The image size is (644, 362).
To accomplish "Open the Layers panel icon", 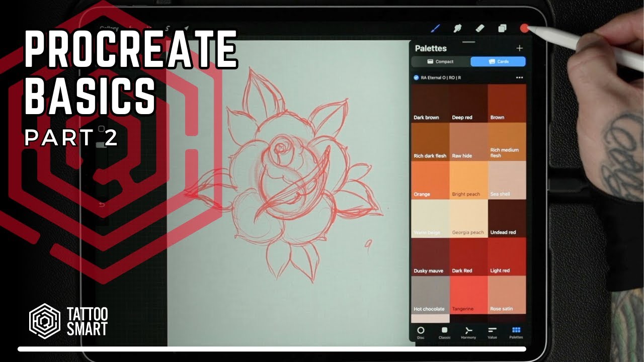I will [x=502, y=28].
